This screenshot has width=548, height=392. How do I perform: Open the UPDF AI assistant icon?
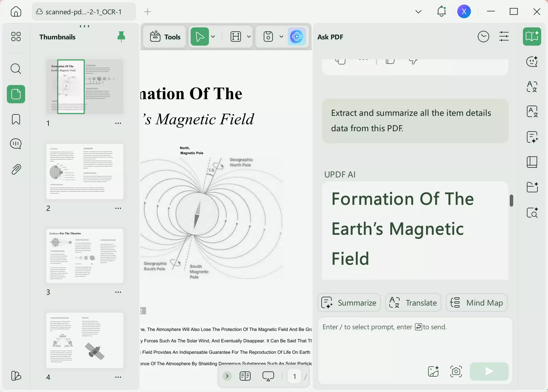point(297,37)
